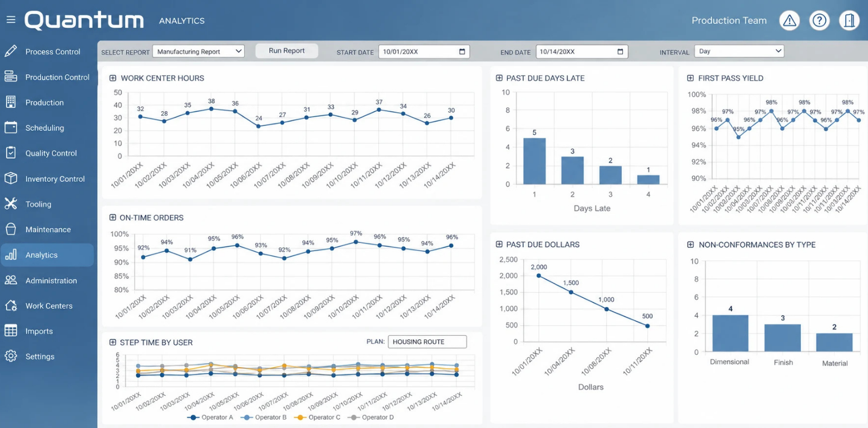Select the Maintenance menu item
This screenshot has height=428, width=868.
click(48, 229)
